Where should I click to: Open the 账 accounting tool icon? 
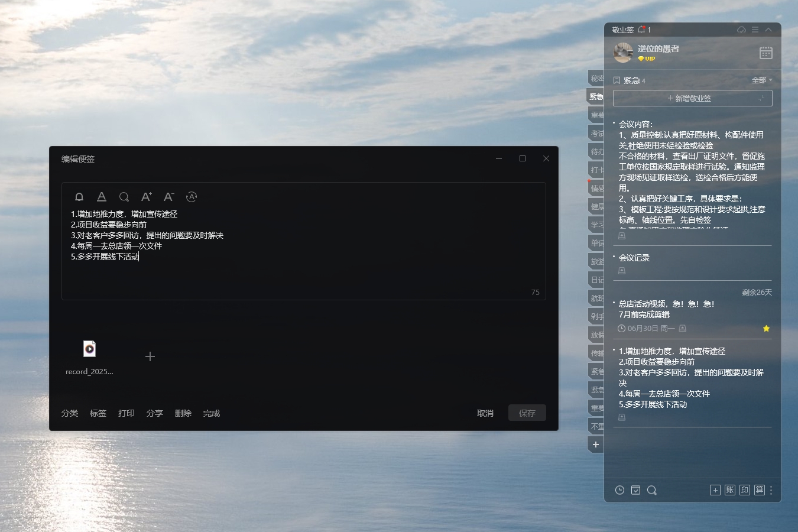[x=730, y=490]
